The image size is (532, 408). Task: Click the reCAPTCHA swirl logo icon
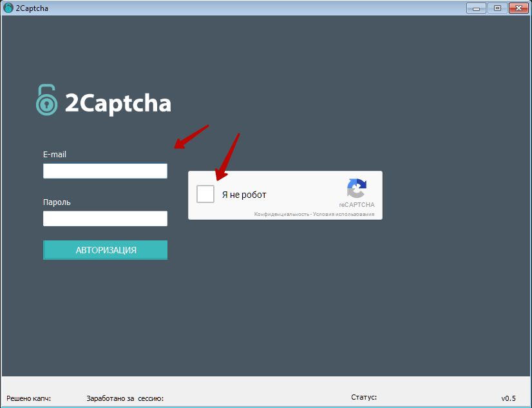click(356, 188)
